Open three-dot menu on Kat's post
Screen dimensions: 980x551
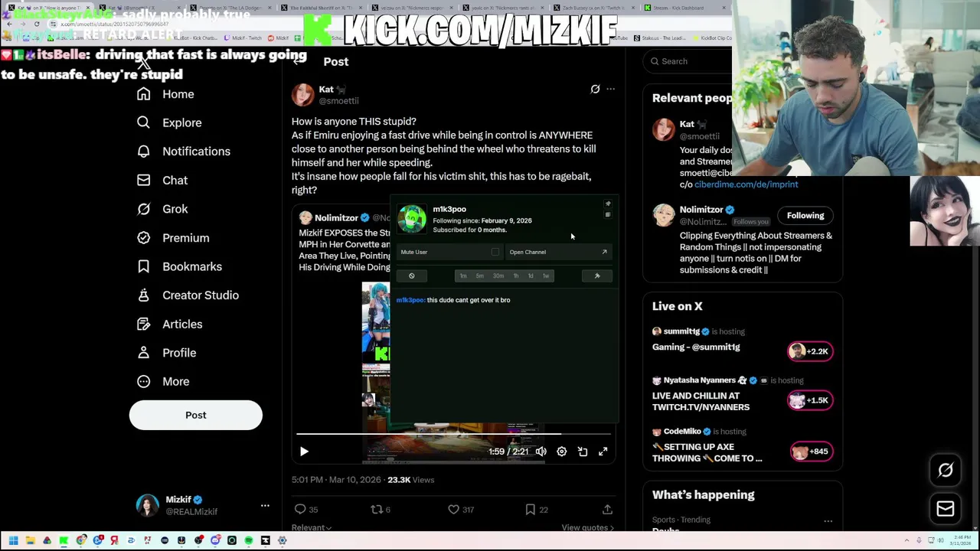[610, 89]
